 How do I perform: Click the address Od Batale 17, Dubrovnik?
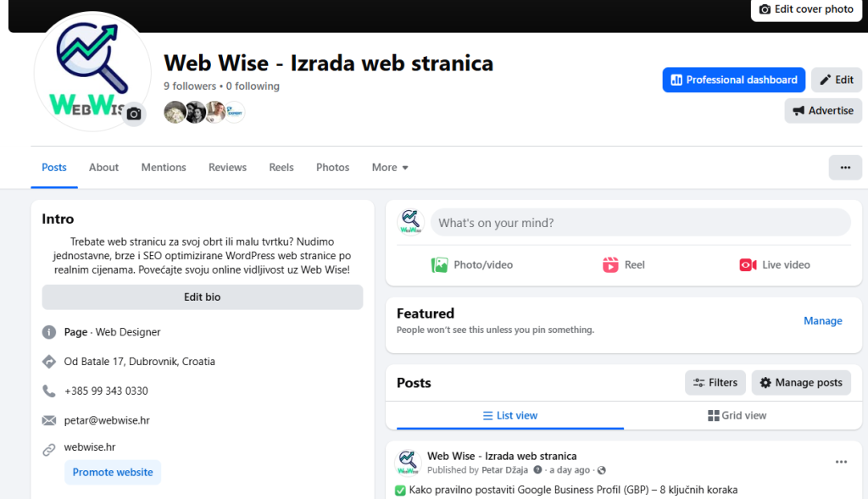[x=140, y=361]
